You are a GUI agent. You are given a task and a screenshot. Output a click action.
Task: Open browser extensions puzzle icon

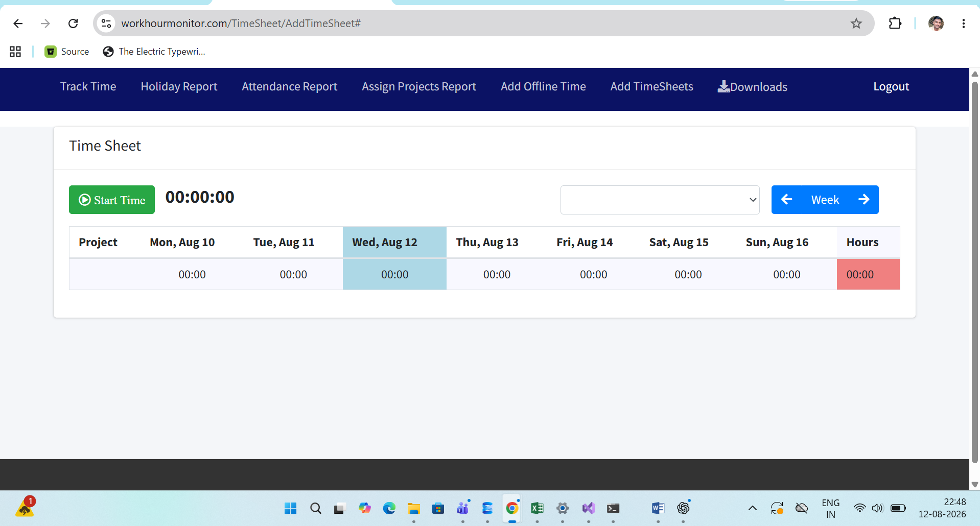[x=895, y=23]
